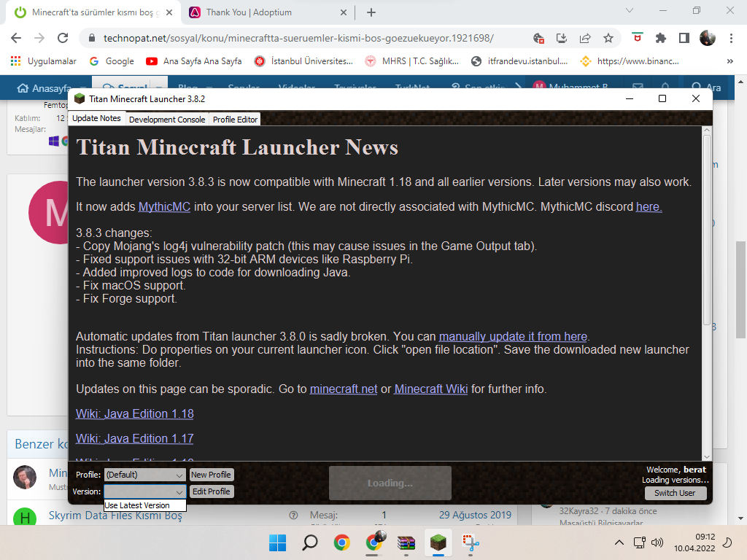Screen dimensions: 747x560
Task: Open Windows Start menu
Action: click(277, 542)
